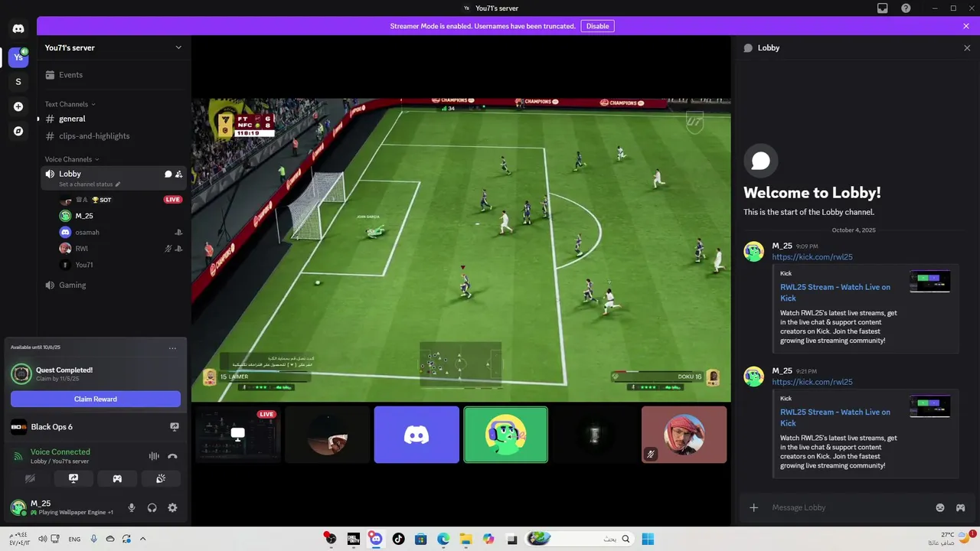
Task: Select user osamah in voice list
Action: click(121, 232)
